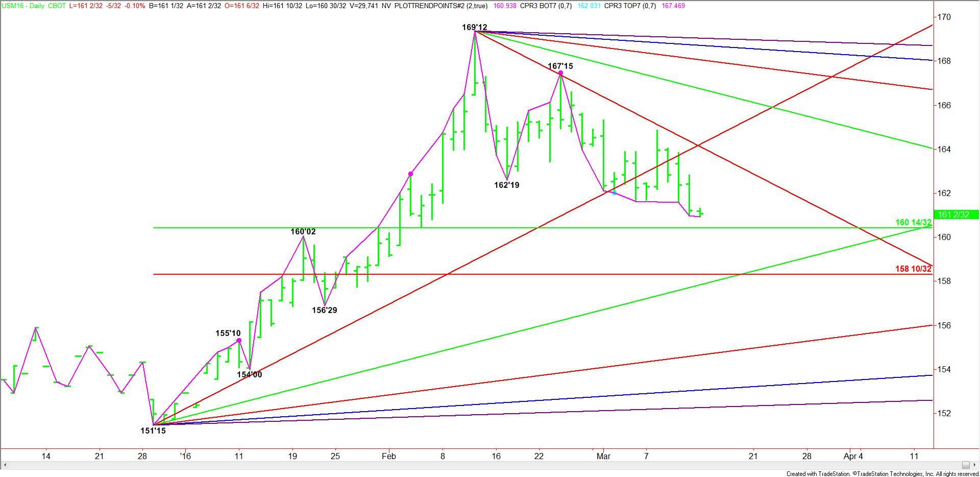
Task: Click the magenta dot at 155'10 peak
Action: 239,341
